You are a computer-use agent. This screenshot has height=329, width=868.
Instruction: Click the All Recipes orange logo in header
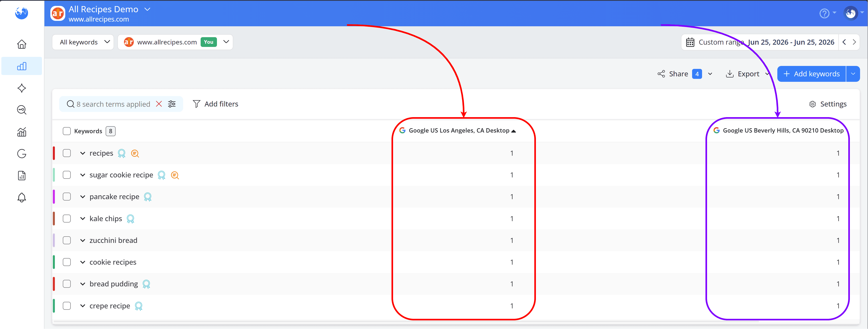(58, 13)
